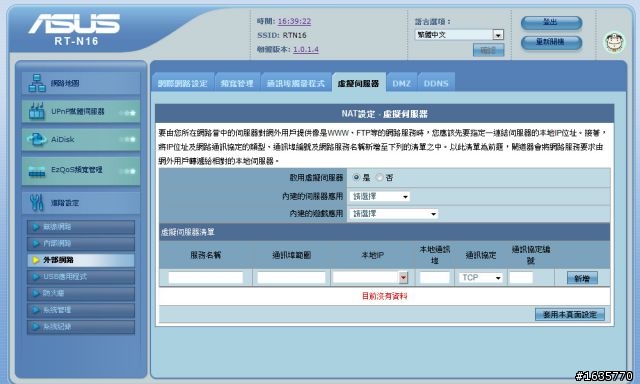Select 外部網路 in the advanced submenu
The image size is (640, 384).
point(81,260)
